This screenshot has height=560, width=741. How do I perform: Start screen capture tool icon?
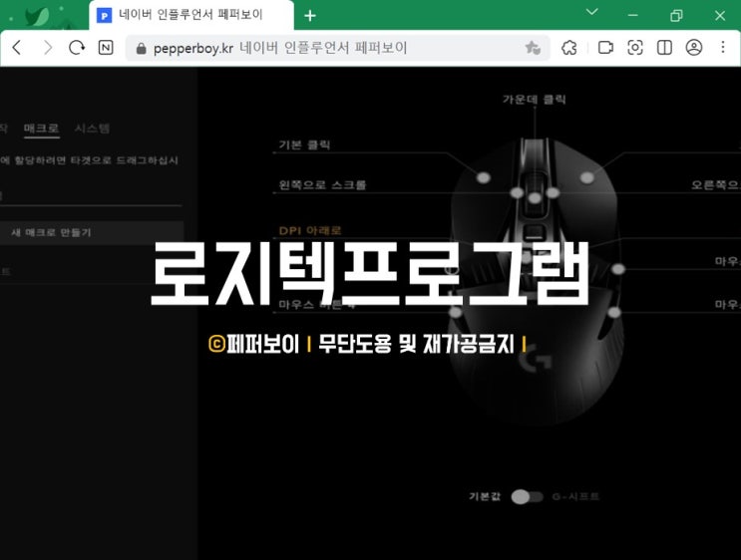pos(634,47)
